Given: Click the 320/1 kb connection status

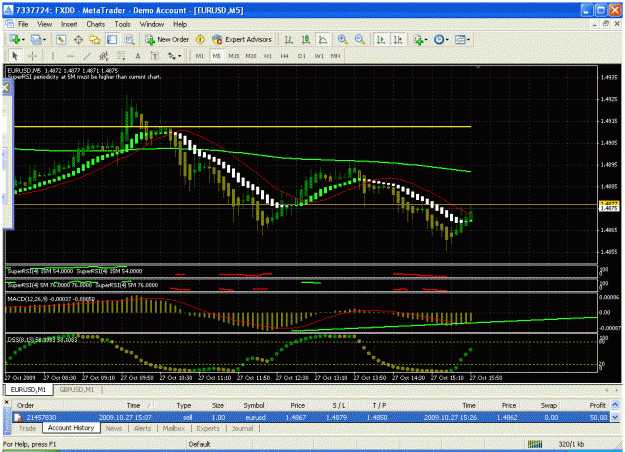Looking at the screenshot, I should coord(572,444).
